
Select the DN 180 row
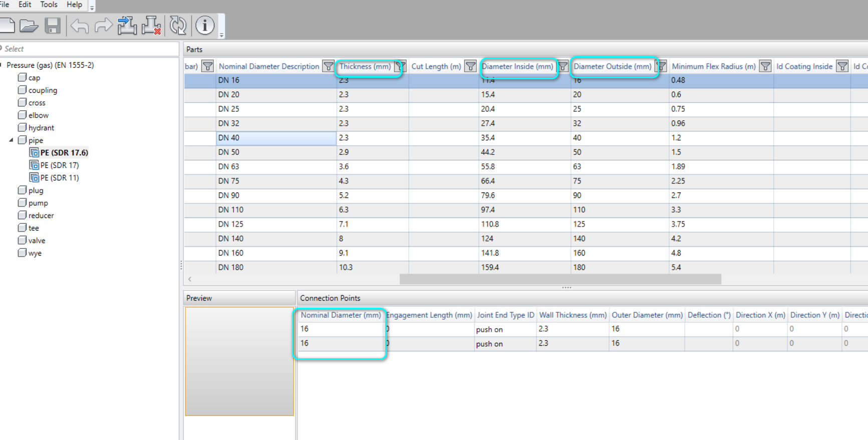526,267
